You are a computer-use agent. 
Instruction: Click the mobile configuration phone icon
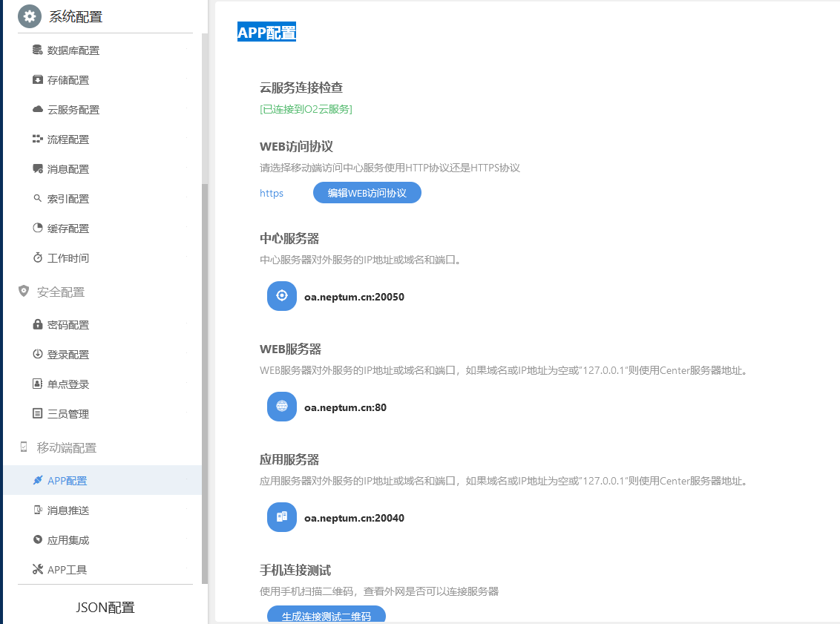(x=24, y=447)
